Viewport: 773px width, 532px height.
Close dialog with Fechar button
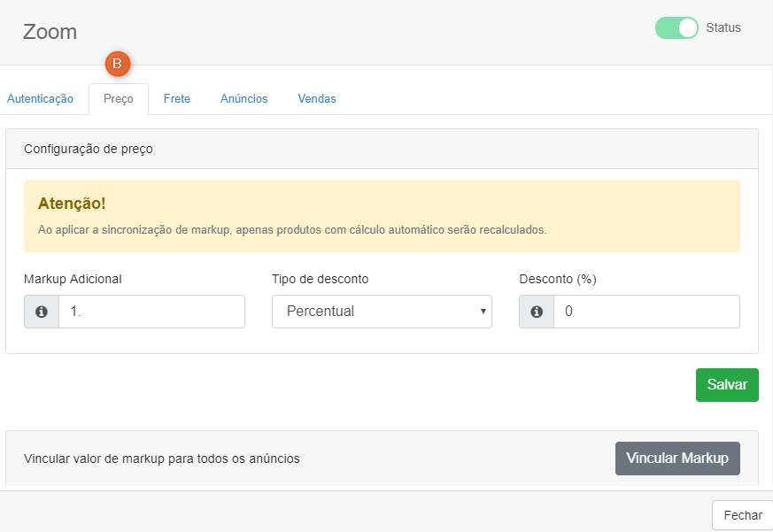742,515
